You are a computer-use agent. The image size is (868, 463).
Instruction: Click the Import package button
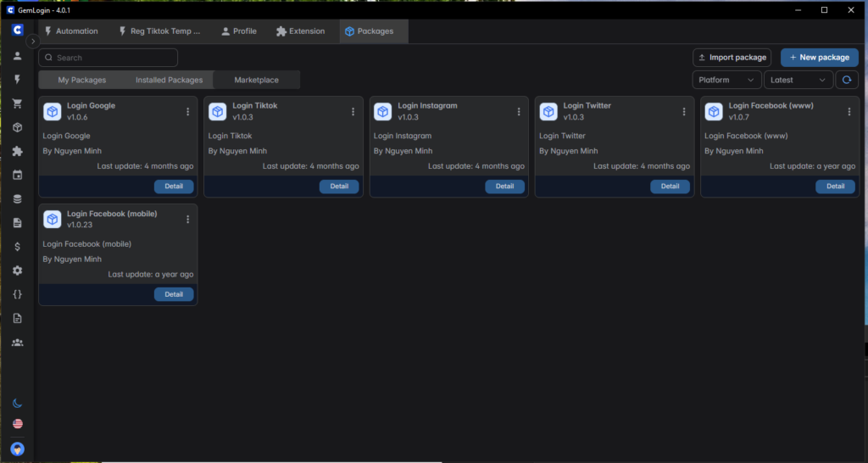732,58
